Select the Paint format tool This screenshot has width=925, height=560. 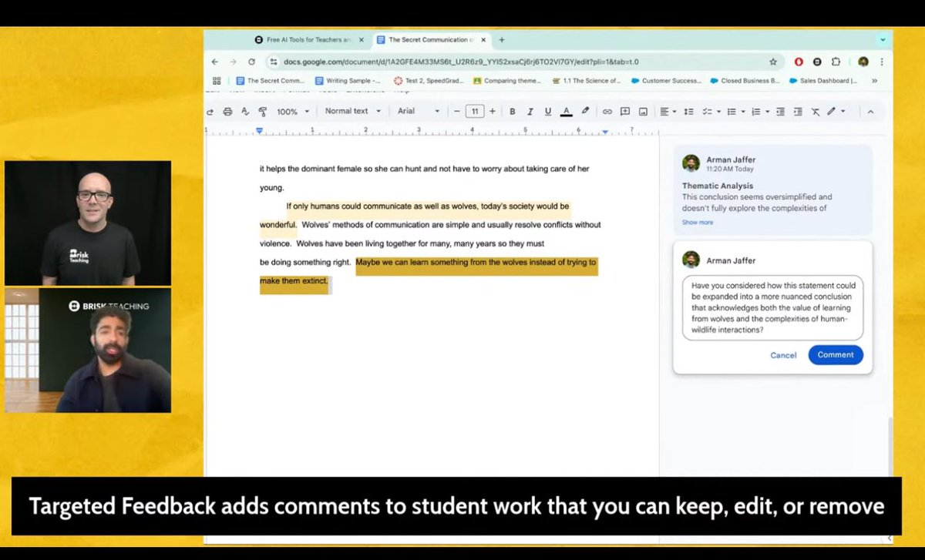click(x=263, y=111)
